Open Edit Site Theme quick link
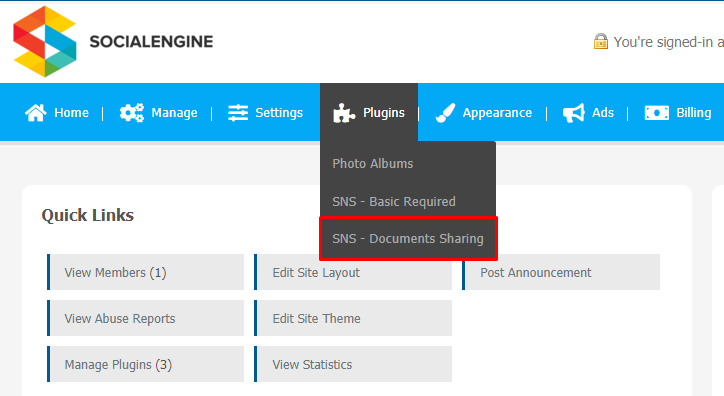This screenshot has height=396, width=724. pos(353,318)
